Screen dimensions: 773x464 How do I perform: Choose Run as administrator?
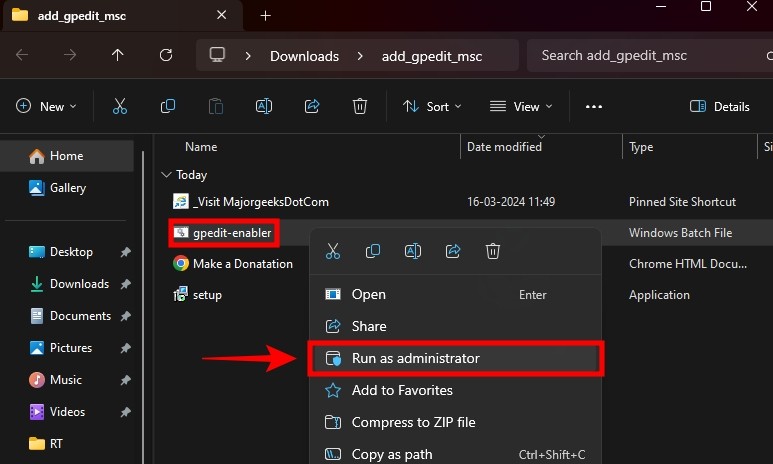point(455,358)
